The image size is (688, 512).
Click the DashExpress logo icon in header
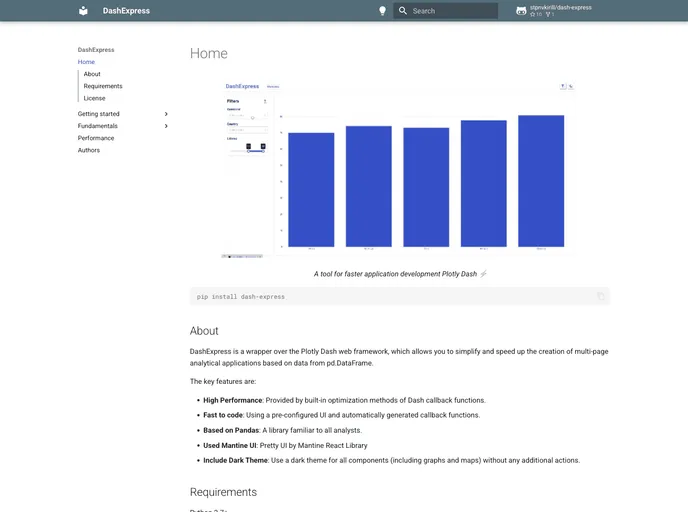tap(83, 11)
